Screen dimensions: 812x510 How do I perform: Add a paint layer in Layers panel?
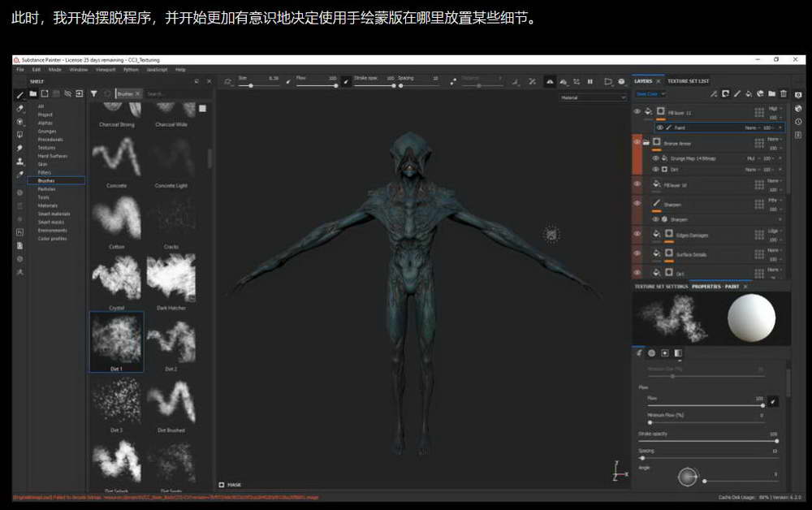pos(737,93)
